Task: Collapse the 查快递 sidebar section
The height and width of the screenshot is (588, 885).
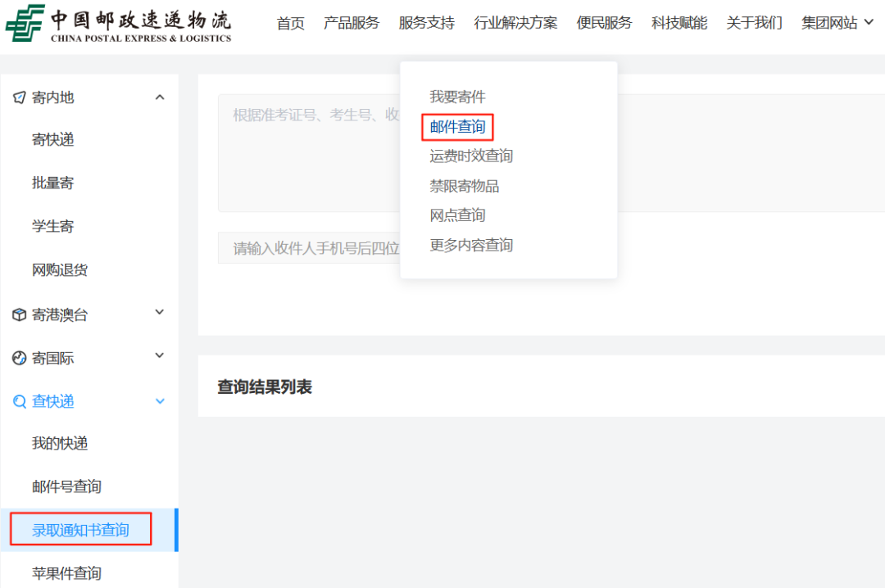Action: (159, 401)
